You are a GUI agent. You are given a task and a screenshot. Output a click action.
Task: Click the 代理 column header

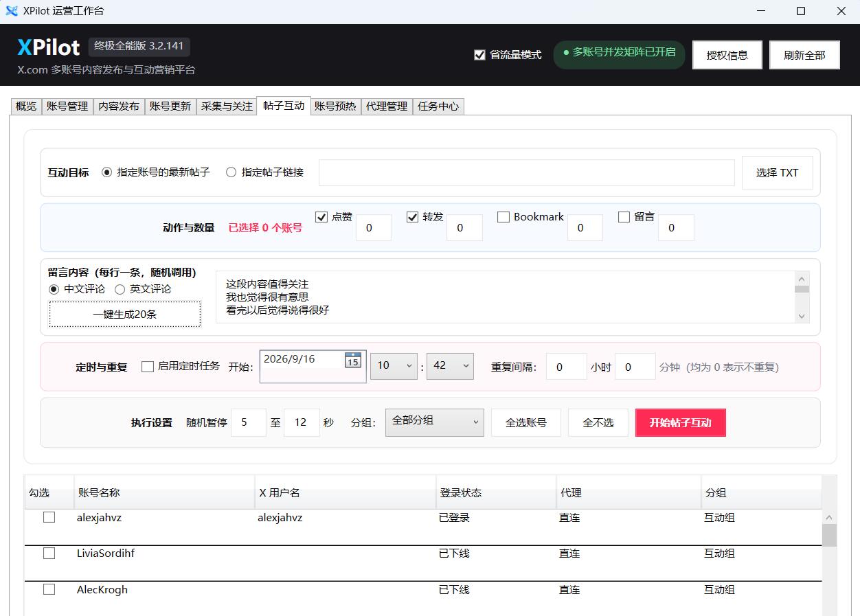(629, 492)
